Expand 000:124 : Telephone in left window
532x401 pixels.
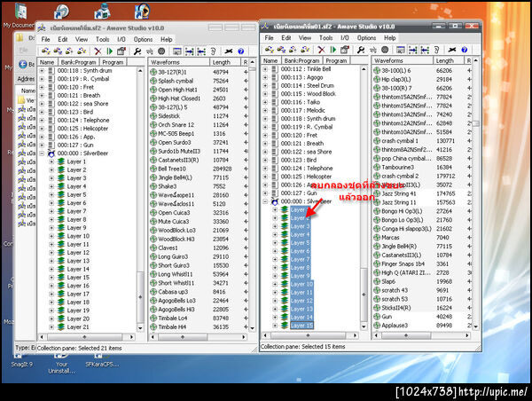pos(42,120)
